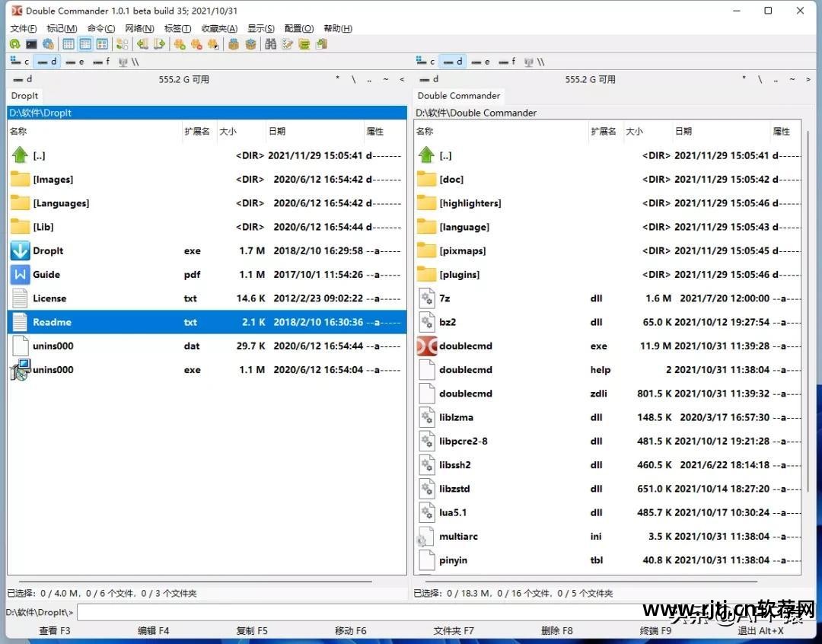Open the synchronize directories toolbar icon
822x644 pixels.
point(304,44)
